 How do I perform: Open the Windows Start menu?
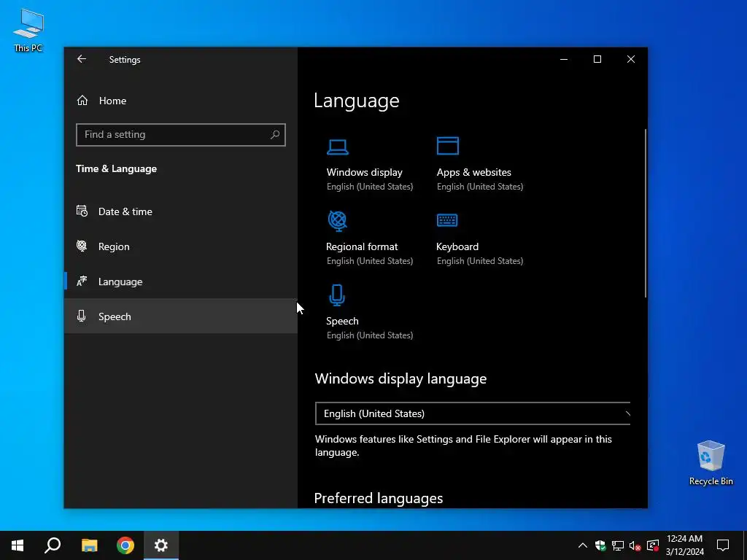pos(18,545)
